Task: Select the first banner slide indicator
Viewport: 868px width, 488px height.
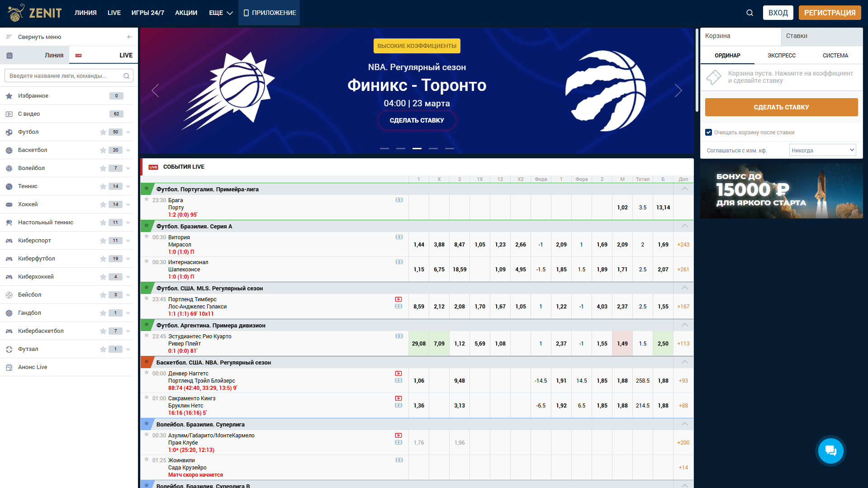Action: [384, 148]
